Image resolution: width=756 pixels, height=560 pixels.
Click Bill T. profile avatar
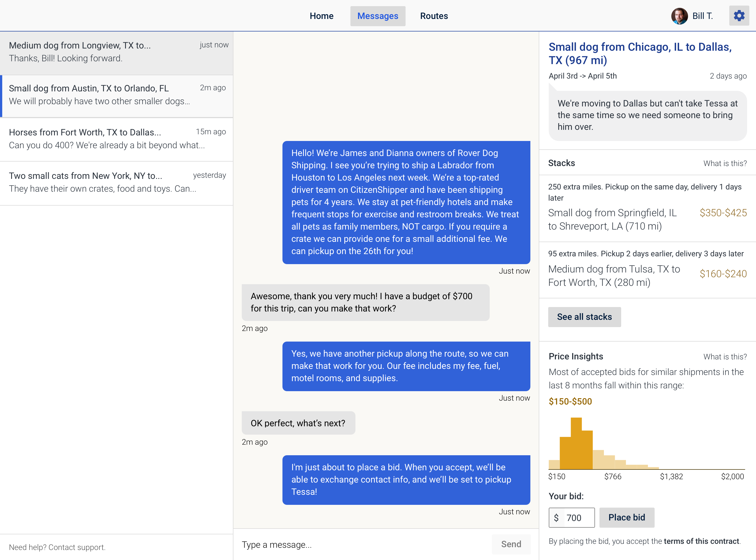click(x=679, y=16)
